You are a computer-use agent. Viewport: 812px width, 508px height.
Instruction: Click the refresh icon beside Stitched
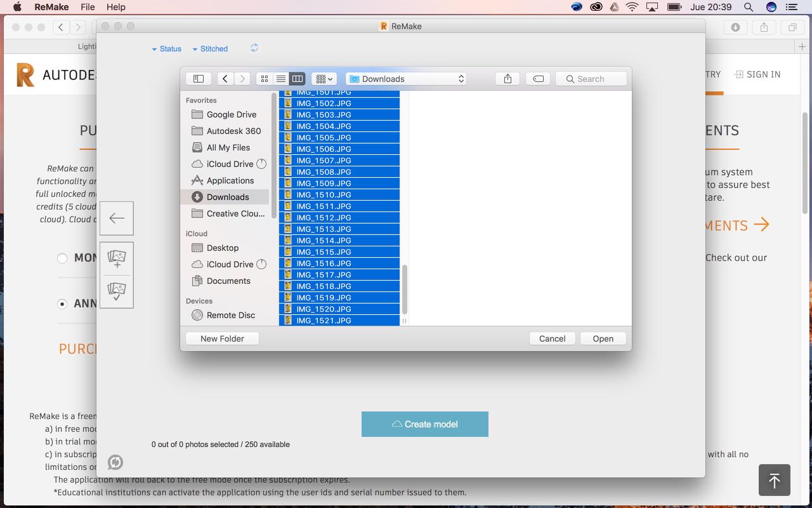coord(254,48)
